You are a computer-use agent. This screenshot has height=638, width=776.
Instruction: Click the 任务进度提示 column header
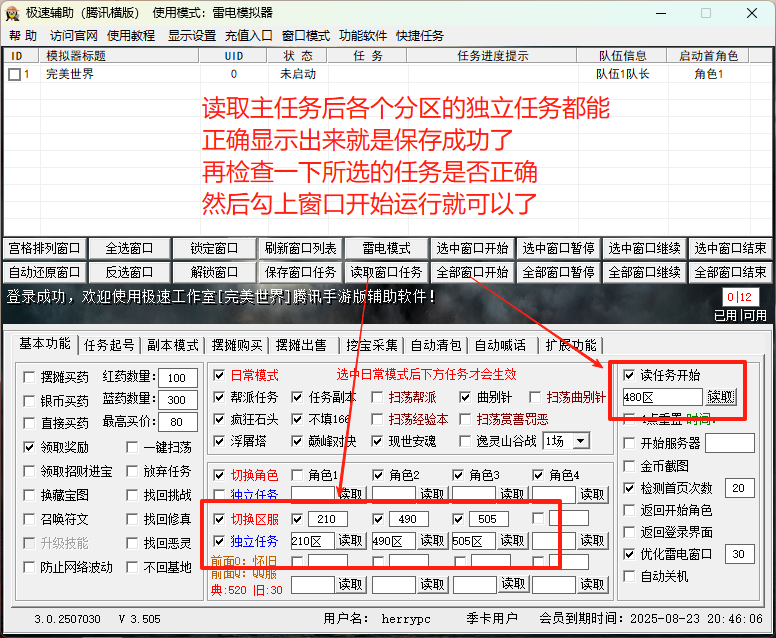point(492,56)
